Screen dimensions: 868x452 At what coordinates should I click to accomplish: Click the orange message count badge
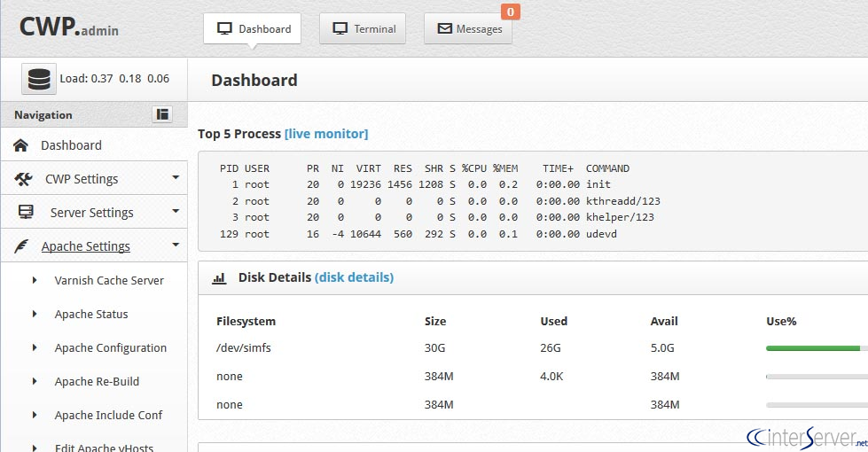[x=511, y=12]
